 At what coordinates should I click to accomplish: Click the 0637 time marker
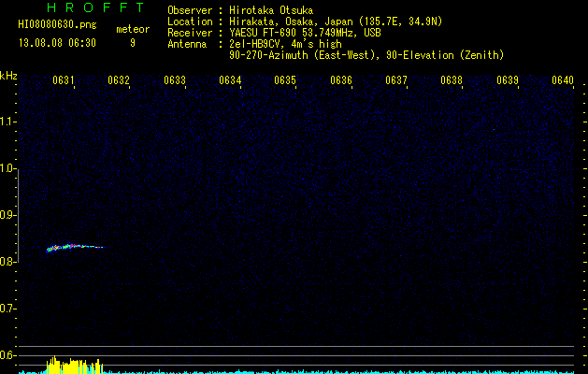point(396,80)
